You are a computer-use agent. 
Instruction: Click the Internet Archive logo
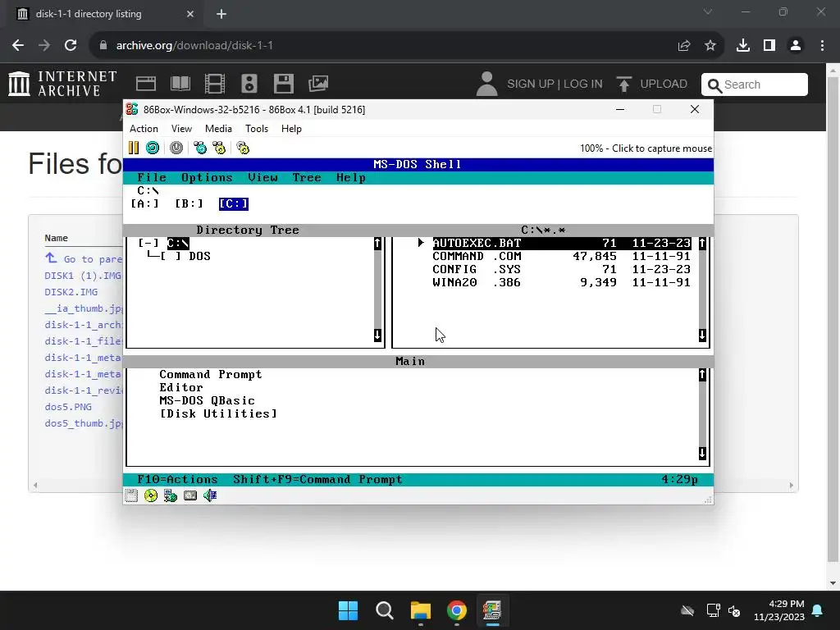pos(62,84)
